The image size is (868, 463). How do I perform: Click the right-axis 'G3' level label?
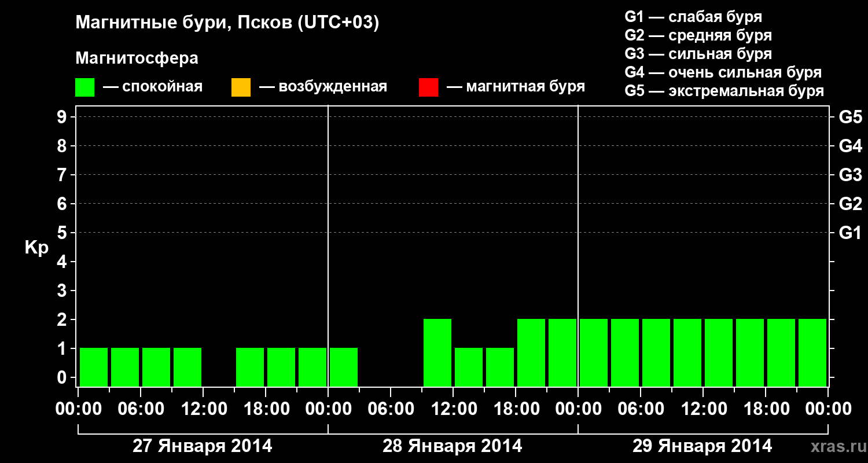tap(850, 175)
